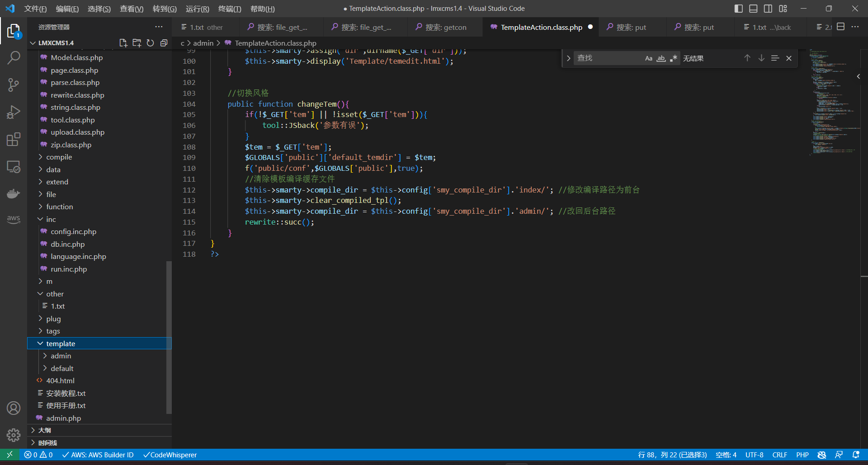Toggle replace mode in find widget
Image resolution: width=868 pixels, height=465 pixels.
click(568, 58)
